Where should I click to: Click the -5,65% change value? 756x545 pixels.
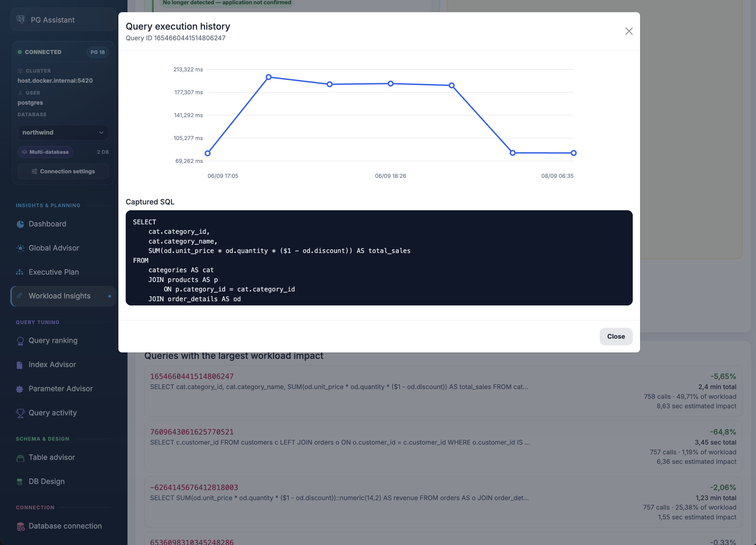pos(723,376)
